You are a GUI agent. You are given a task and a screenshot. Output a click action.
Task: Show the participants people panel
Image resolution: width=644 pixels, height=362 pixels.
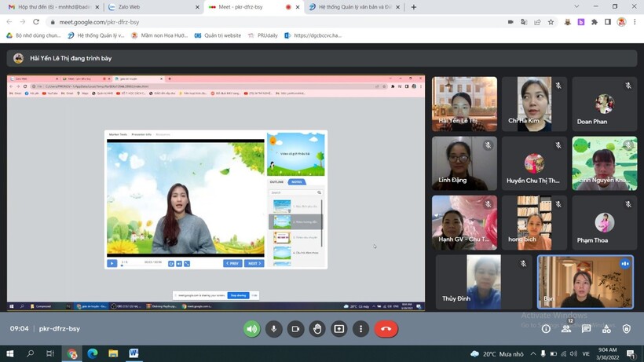point(566,329)
